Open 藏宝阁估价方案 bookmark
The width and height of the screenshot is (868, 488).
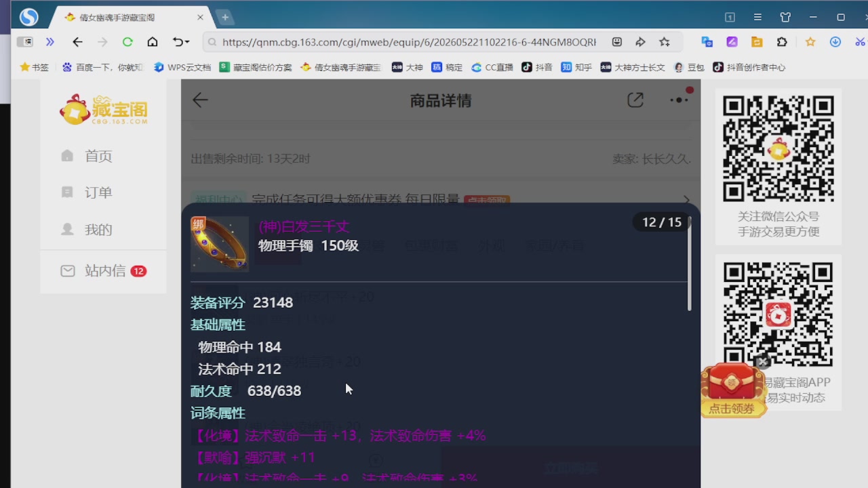(256, 67)
